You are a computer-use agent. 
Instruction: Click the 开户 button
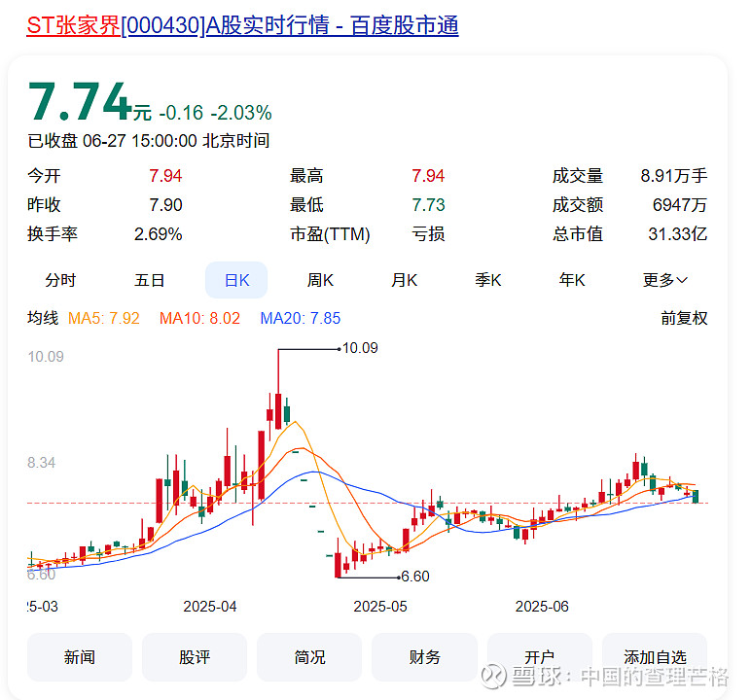tap(539, 657)
